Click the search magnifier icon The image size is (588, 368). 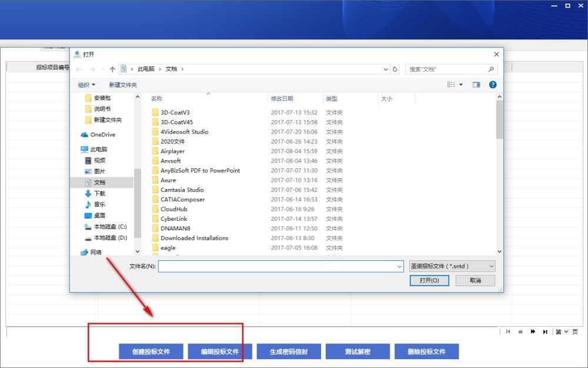(x=491, y=69)
